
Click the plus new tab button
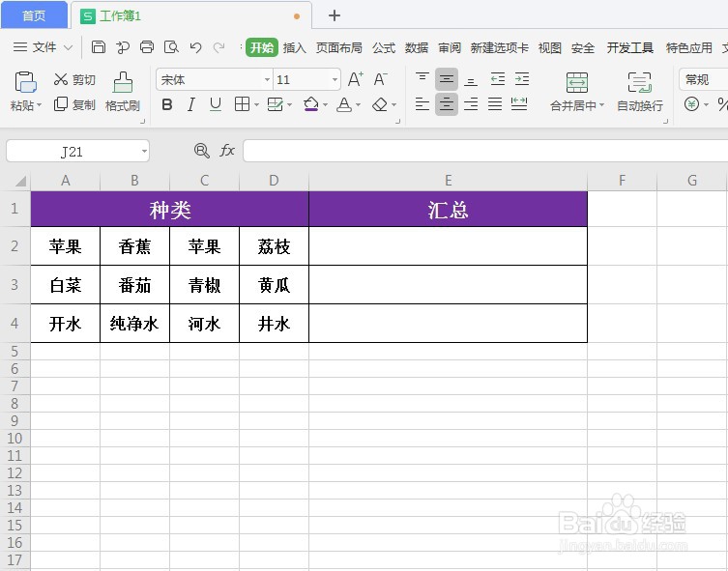point(335,15)
